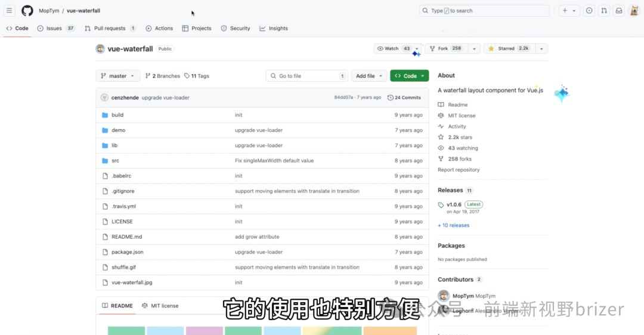Open the demo folder
Viewport: 644px width, 335px height.
[118, 130]
